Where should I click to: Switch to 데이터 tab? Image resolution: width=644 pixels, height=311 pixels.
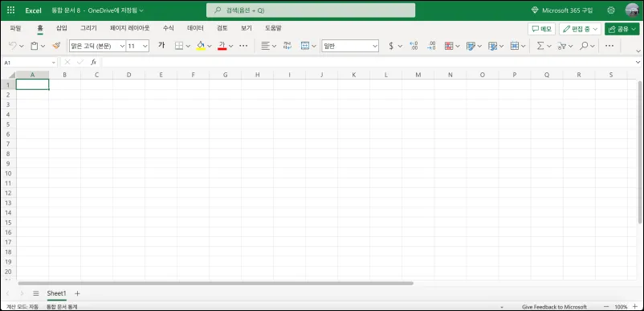click(195, 28)
